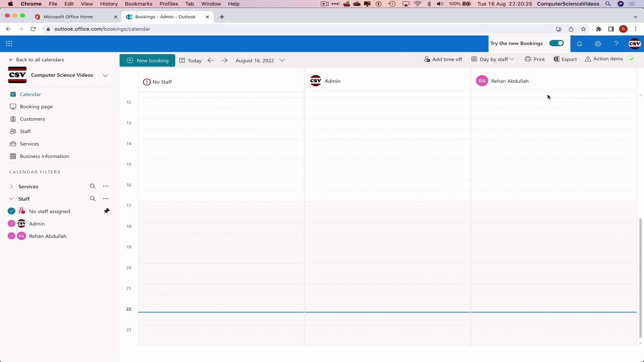Open the Bookmarks menu in the menu bar

pos(138,4)
